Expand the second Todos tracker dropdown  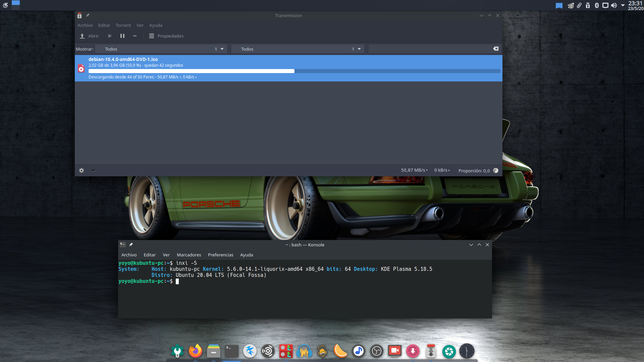coord(298,49)
